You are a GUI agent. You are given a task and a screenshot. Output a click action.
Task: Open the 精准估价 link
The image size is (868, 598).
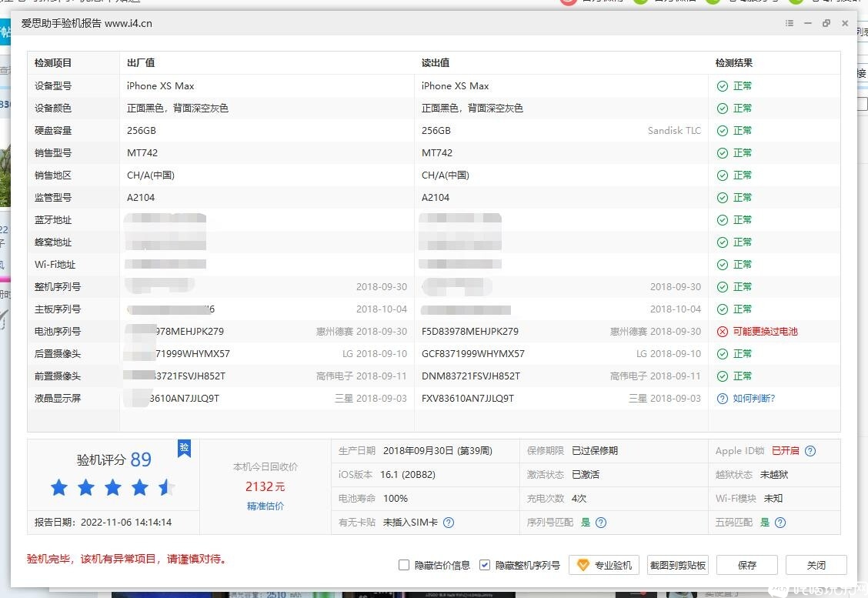click(265, 506)
